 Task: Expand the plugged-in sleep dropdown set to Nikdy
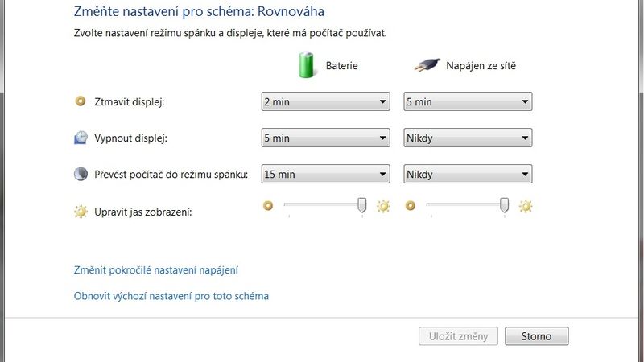[468, 174]
